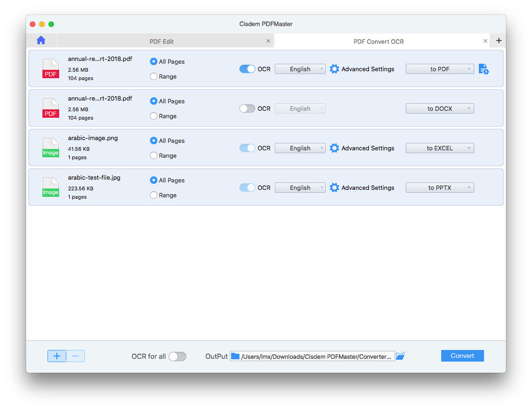
Task: Enable OCR switch in the to DOCX row
Action: (x=247, y=108)
